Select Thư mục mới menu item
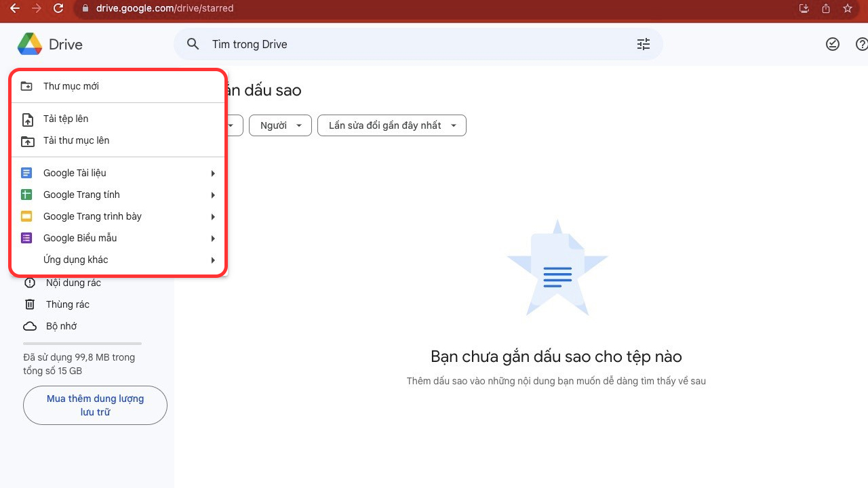This screenshot has height=488, width=868. coord(71,86)
